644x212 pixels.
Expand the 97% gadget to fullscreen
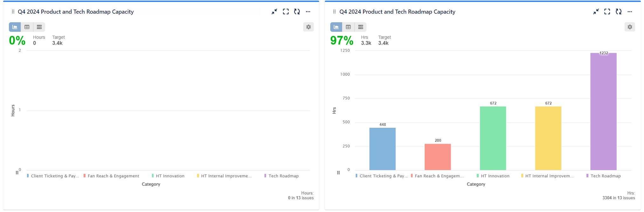[x=607, y=12]
